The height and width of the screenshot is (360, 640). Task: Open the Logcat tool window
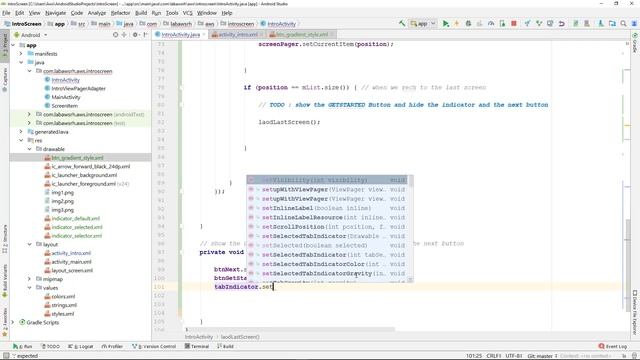click(81, 346)
